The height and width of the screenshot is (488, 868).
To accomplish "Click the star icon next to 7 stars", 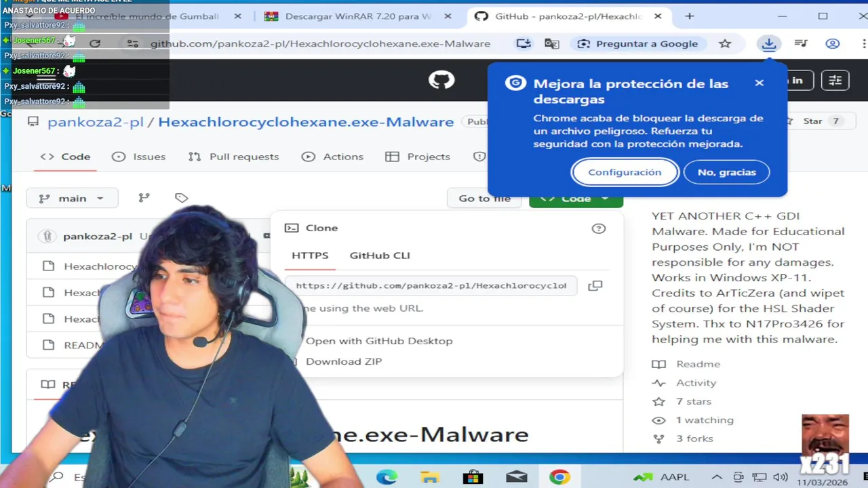I will [658, 401].
